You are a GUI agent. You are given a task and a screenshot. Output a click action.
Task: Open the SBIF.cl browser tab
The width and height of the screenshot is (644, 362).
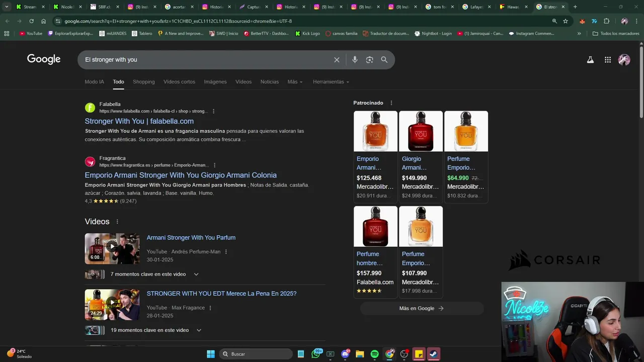(105, 7)
